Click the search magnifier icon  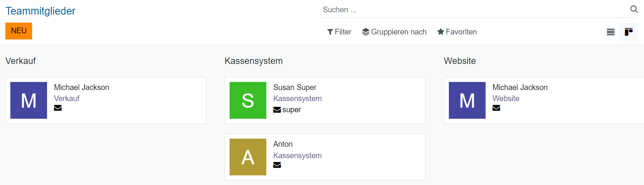634,9
